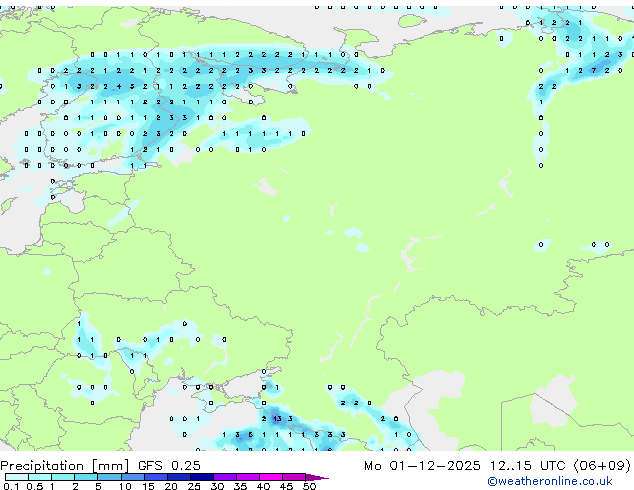Click the 0.5 to 1 mm legend swatch
This screenshot has height=490, width=634.
(40, 477)
